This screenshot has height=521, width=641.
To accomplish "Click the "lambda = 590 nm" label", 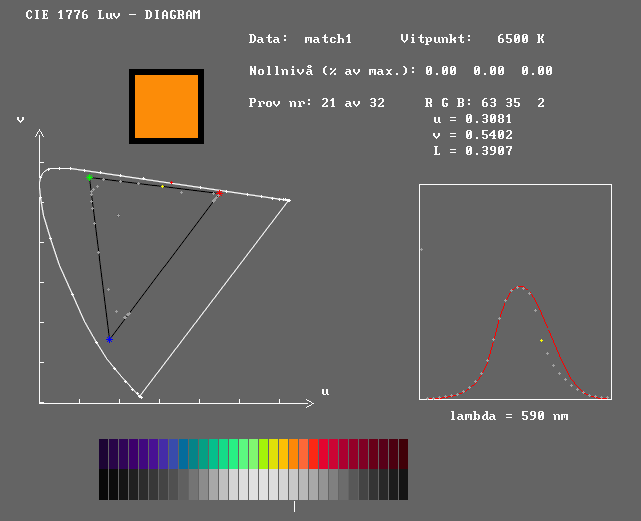I will (509, 416).
